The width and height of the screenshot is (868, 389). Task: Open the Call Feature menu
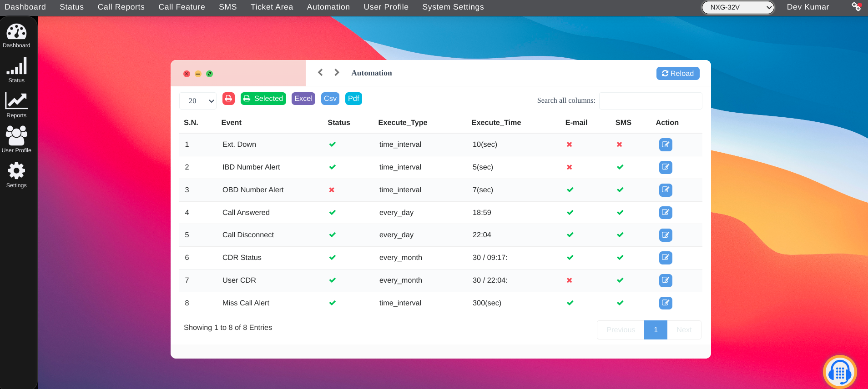tap(182, 7)
